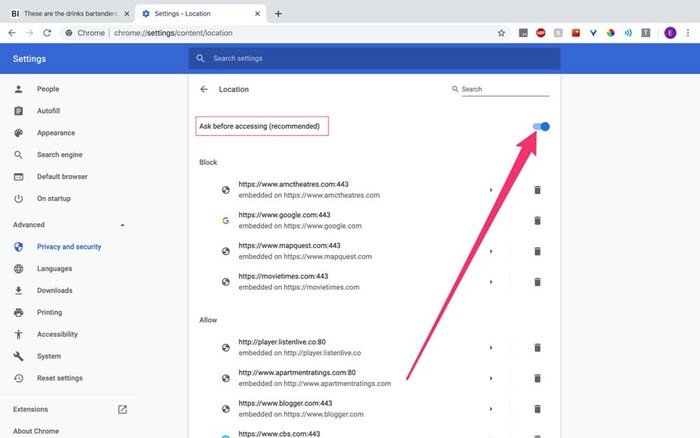Image resolution: width=700 pixels, height=438 pixels.
Task: Click the Settings header title
Action: (x=29, y=59)
